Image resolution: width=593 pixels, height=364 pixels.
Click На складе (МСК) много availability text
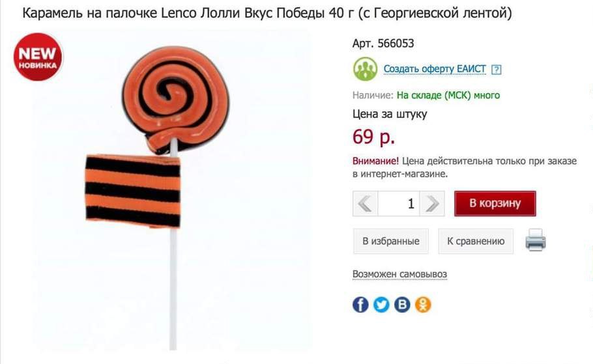[448, 95]
